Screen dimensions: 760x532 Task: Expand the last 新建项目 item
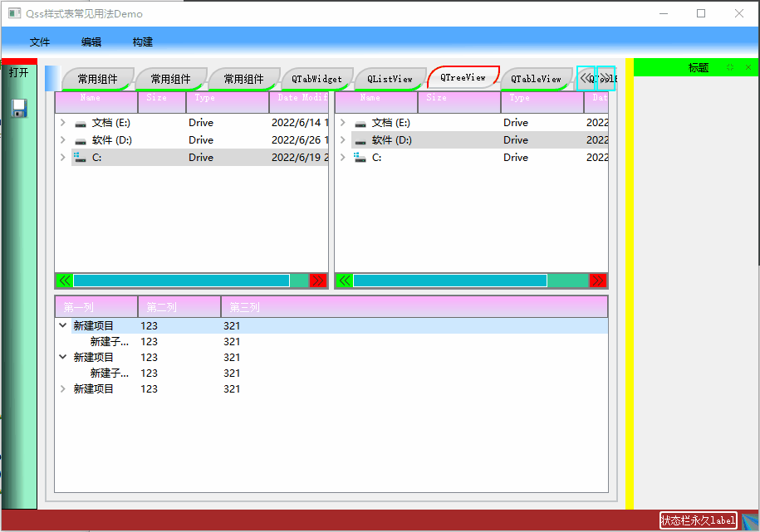click(x=63, y=388)
